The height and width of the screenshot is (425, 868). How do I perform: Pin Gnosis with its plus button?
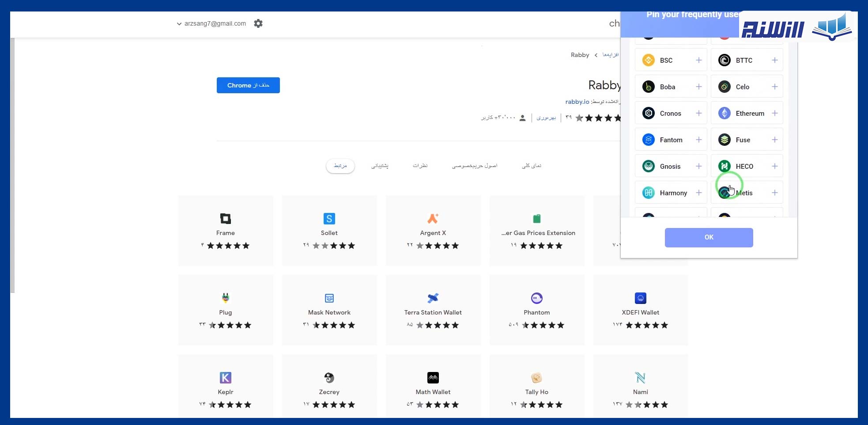(698, 166)
